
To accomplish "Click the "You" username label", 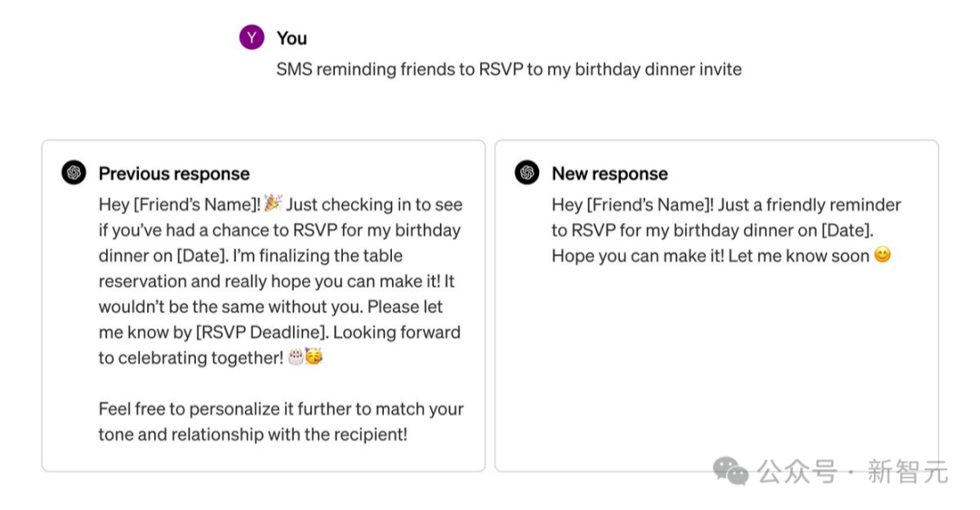I will 291,38.
